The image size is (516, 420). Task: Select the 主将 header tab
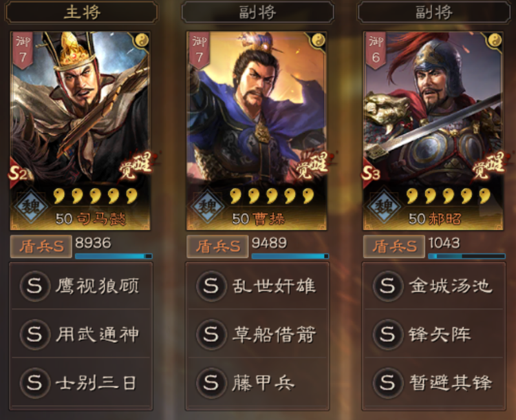(x=81, y=12)
